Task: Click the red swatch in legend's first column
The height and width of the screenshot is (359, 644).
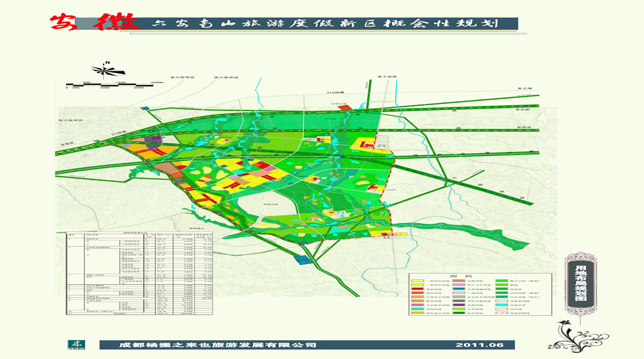Action: [x=417, y=288]
